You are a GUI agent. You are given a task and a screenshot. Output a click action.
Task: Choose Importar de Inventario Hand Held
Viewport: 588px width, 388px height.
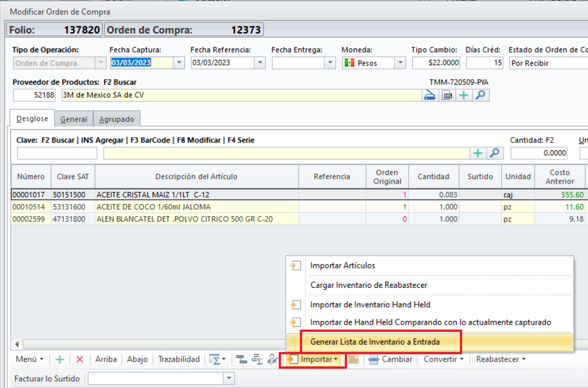(x=370, y=304)
